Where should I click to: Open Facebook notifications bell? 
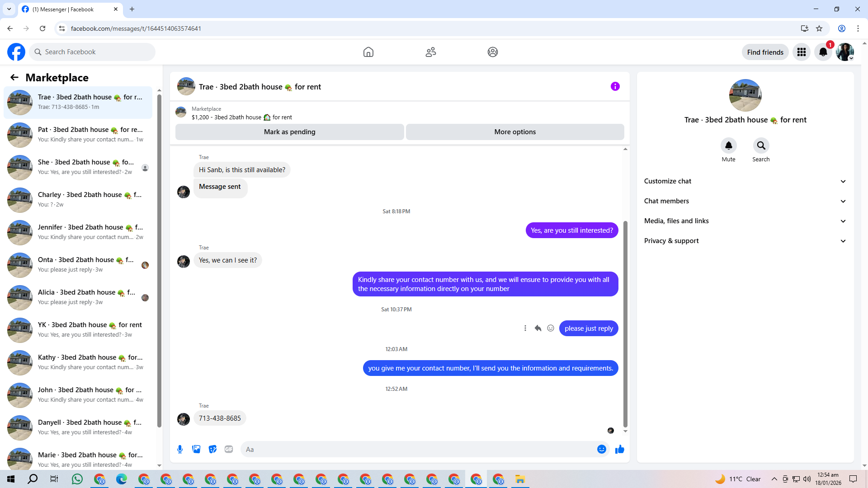[823, 52]
